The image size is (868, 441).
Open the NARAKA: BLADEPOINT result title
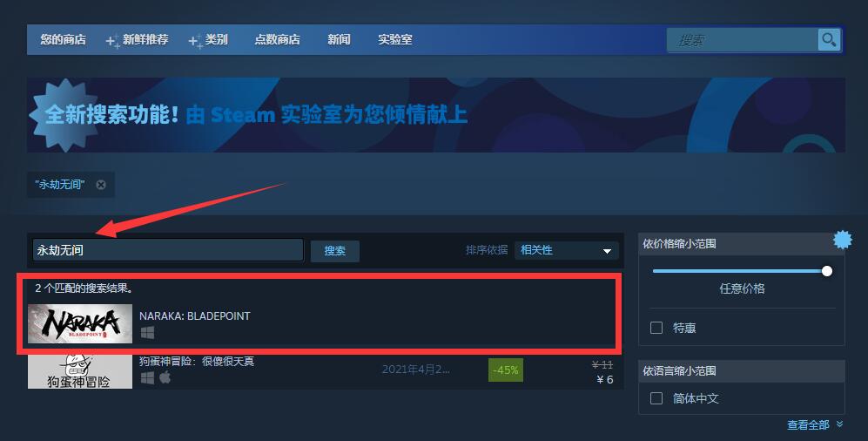tap(195, 315)
